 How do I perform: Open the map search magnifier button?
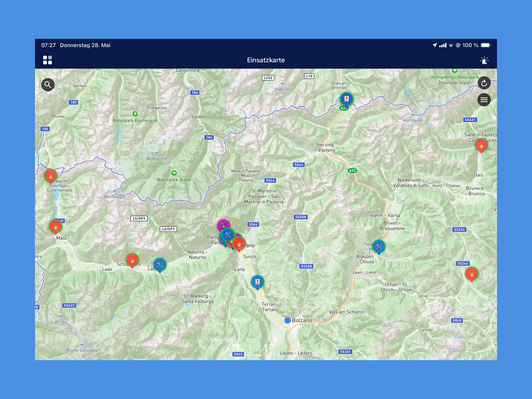pyautogui.click(x=48, y=85)
